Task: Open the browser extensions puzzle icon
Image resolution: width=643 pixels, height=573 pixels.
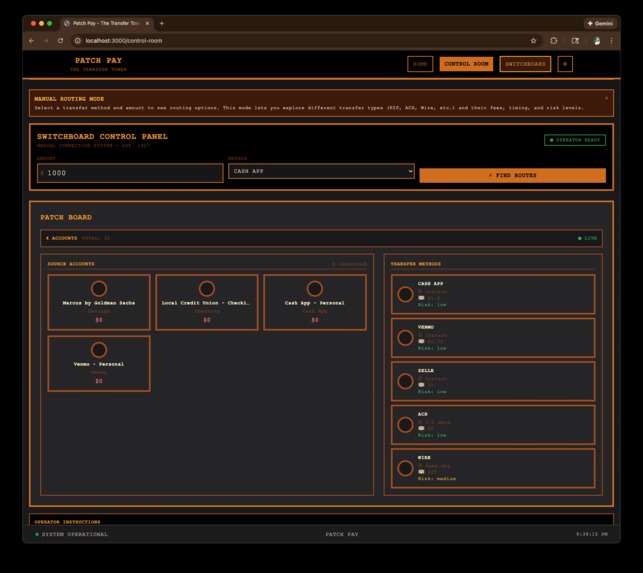Action: click(x=554, y=41)
